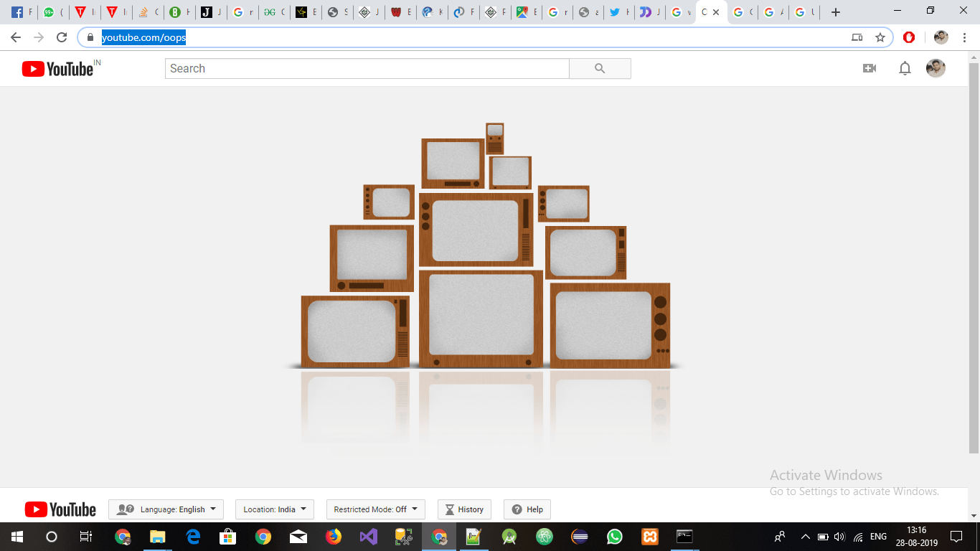Open the Chrome three-dot menu
The height and width of the screenshot is (551, 980).
tap(964, 37)
